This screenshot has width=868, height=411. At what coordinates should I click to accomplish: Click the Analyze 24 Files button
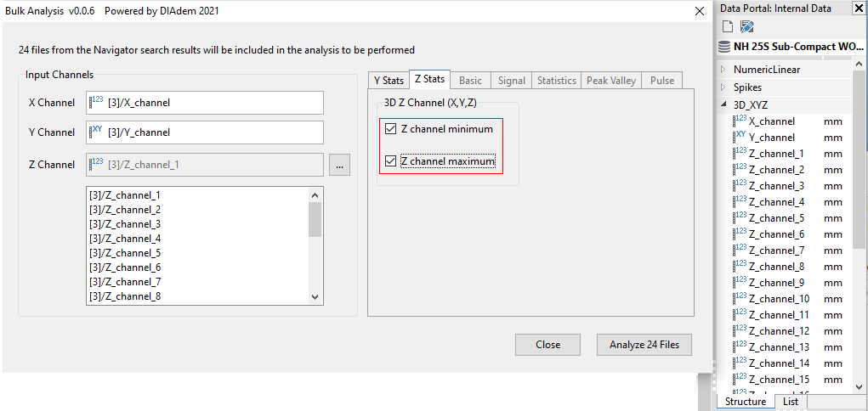644,345
